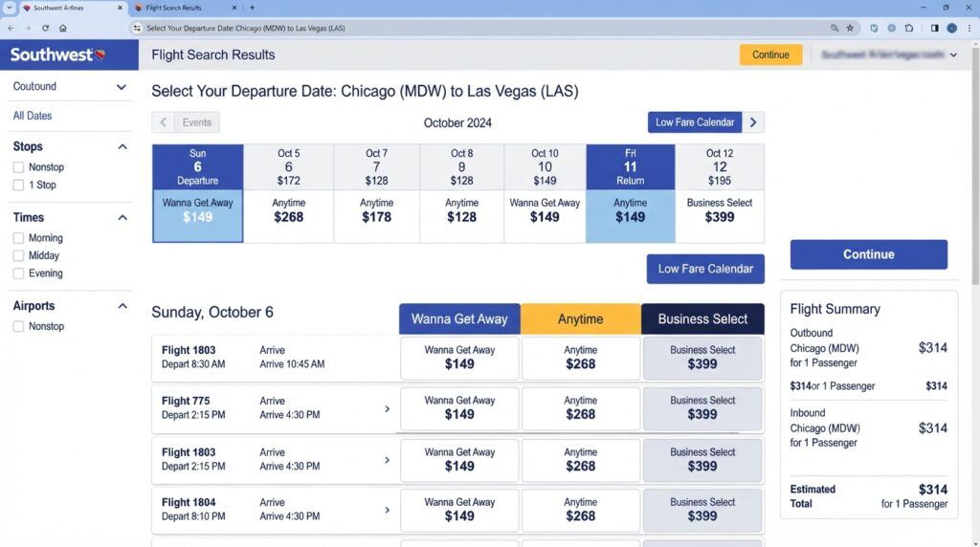Open the tab search dropdown arrow

[9, 8]
